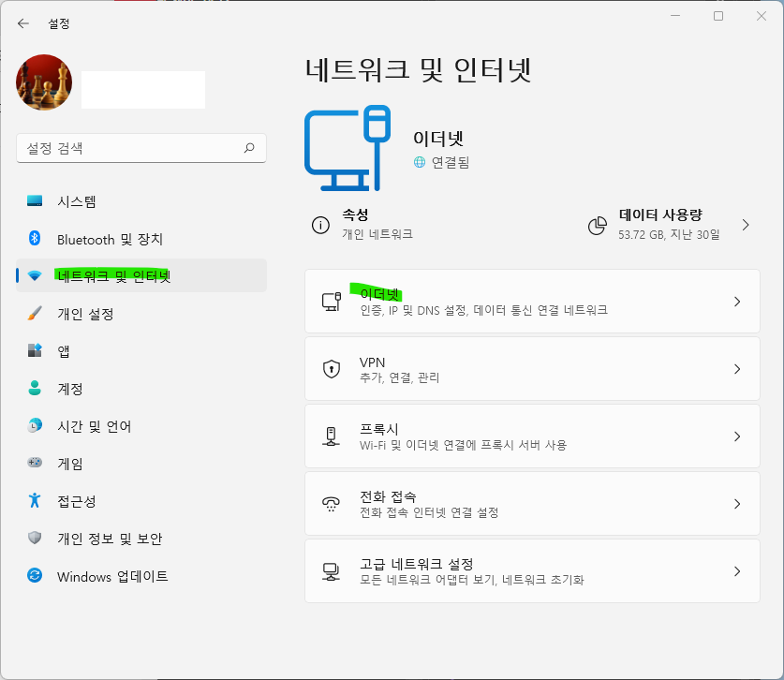Screen dimensions: 784x680
Task: Open the user profile avatar picture
Action: [44, 82]
